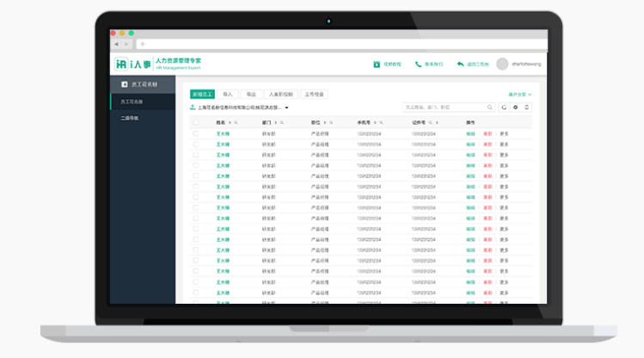This screenshot has height=358, width=644.
Task: Select 二级导航 in the sidebar
Action: click(x=130, y=118)
